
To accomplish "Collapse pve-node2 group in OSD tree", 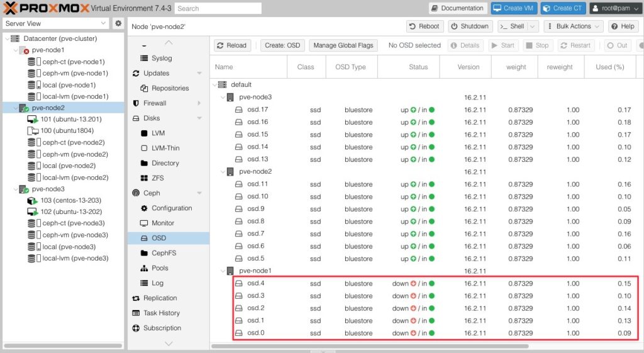I will (223, 172).
